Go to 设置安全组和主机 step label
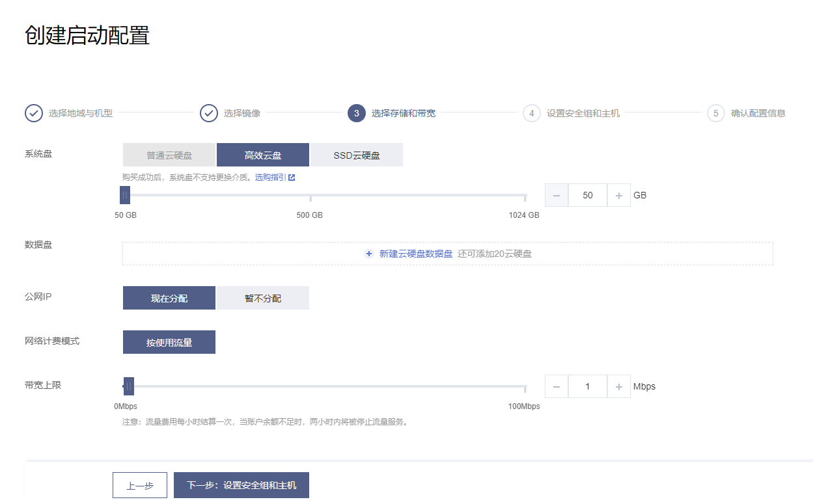Screen dimensions: 813x504 (x=583, y=113)
